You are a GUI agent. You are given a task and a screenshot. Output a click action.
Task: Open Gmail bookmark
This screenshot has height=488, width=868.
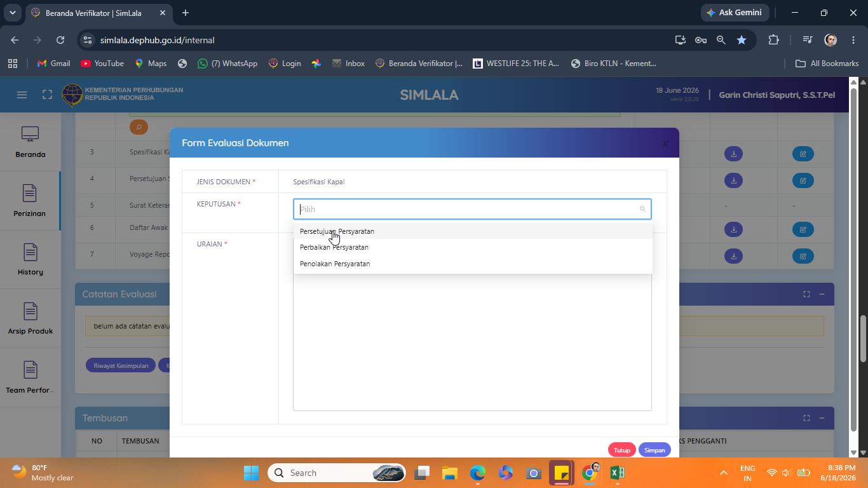pos(53,64)
